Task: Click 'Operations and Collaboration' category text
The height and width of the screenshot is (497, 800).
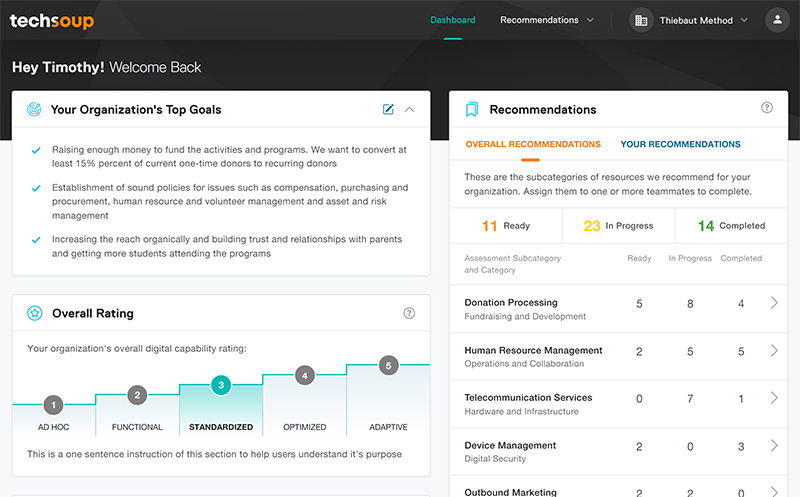Action: point(524,364)
